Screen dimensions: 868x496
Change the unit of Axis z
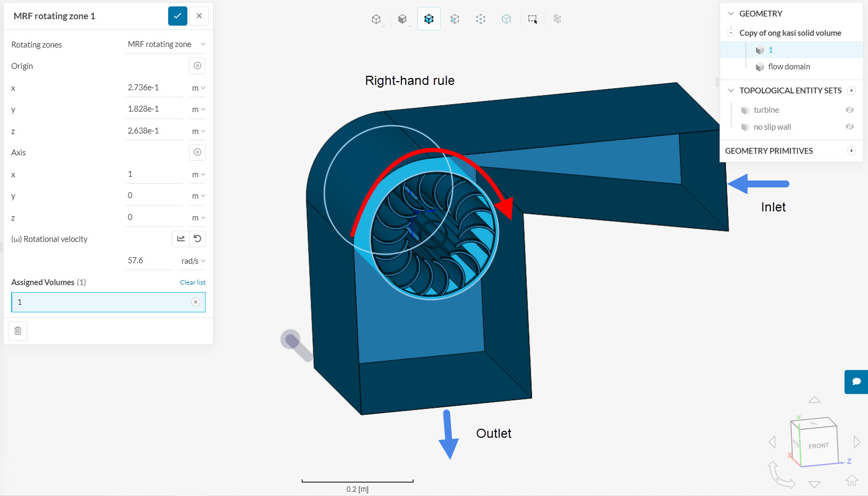click(x=199, y=218)
